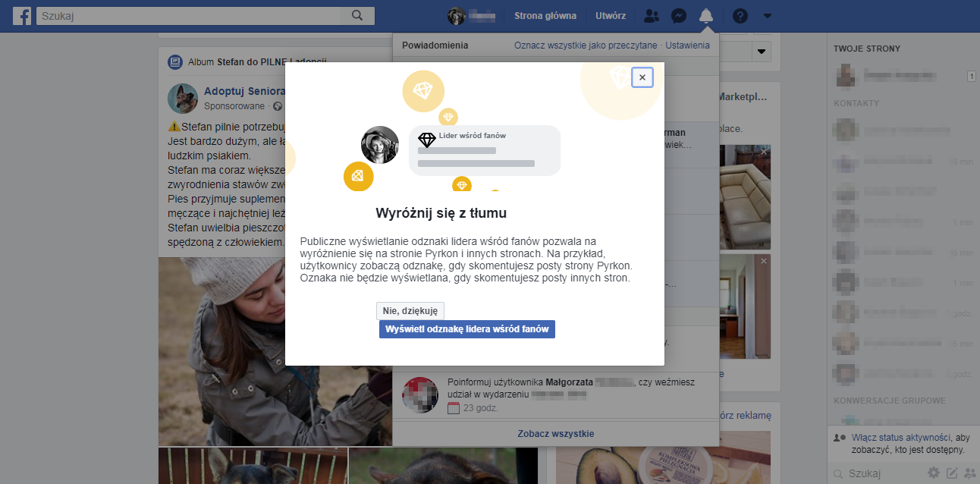Click Włącz status aktywności link
The image size is (980, 484).
[901, 438]
